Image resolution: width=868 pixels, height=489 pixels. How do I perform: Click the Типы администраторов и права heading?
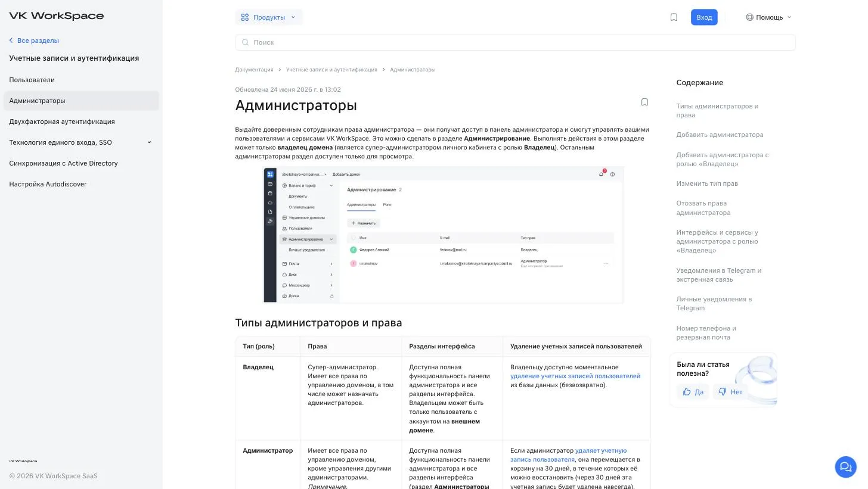(x=318, y=323)
